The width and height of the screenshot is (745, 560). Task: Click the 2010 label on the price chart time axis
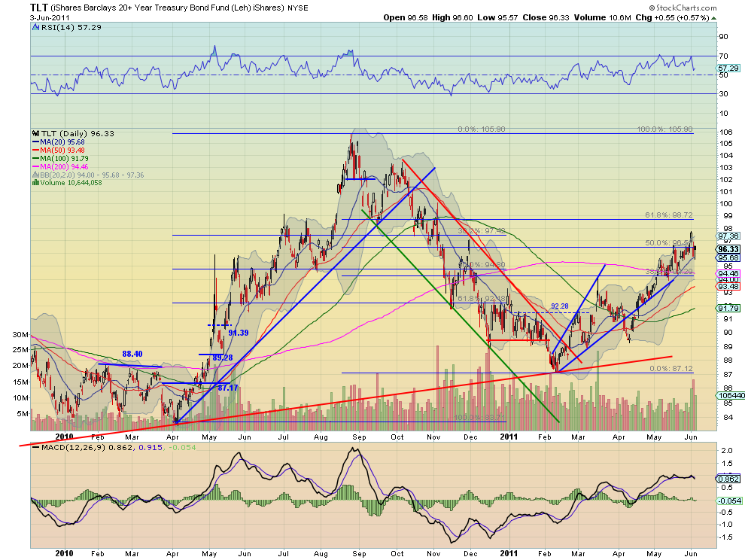coord(64,437)
